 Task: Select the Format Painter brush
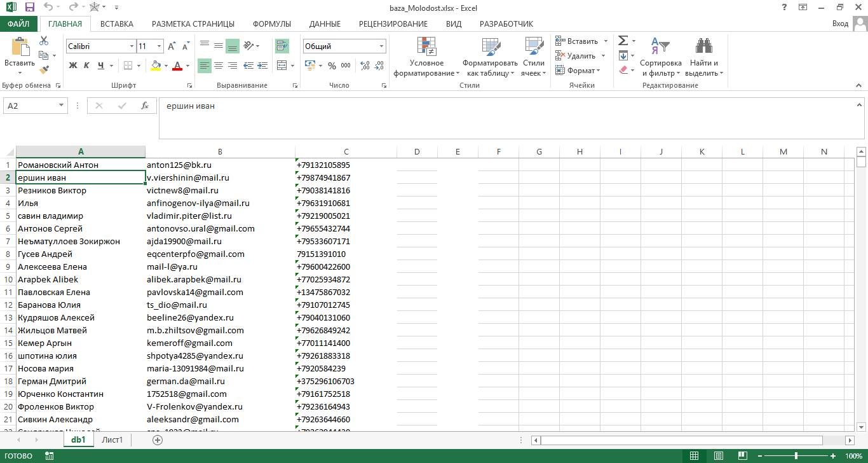click(x=44, y=70)
